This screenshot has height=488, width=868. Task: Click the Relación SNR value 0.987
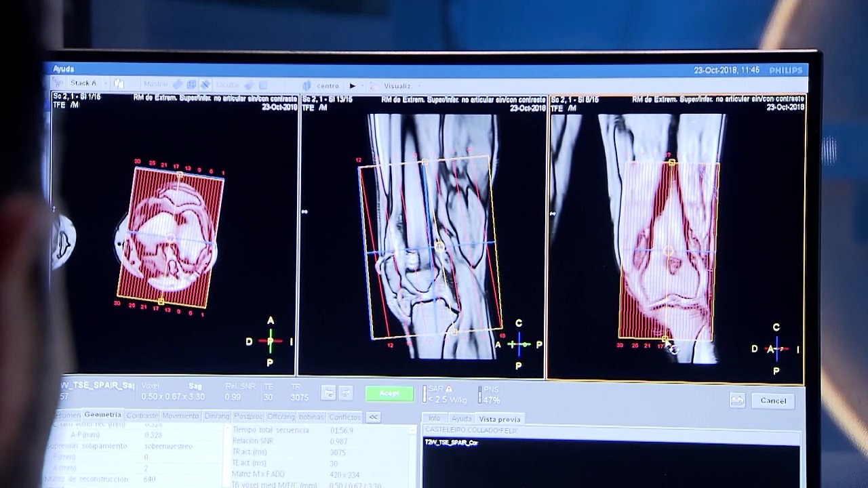pyautogui.click(x=338, y=441)
